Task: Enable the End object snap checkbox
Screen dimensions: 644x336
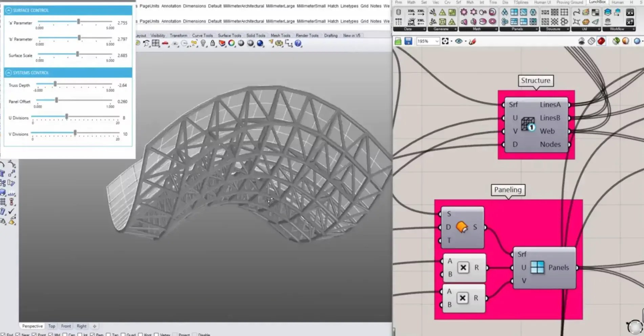Action: [3, 334]
